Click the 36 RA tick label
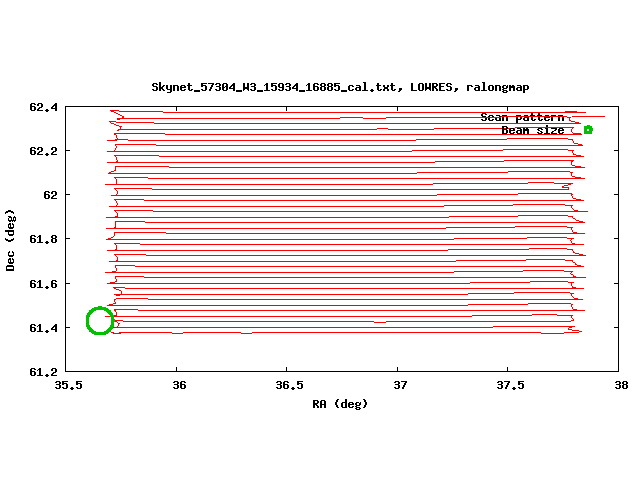The image size is (640, 480). 179,385
